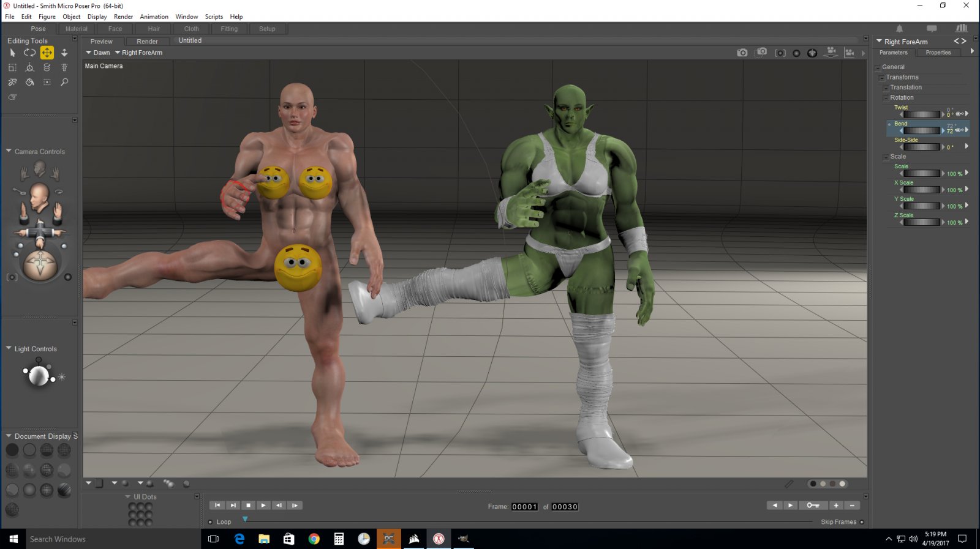Click the Stop animation button
This screenshot has width=980, height=549.
point(248,506)
